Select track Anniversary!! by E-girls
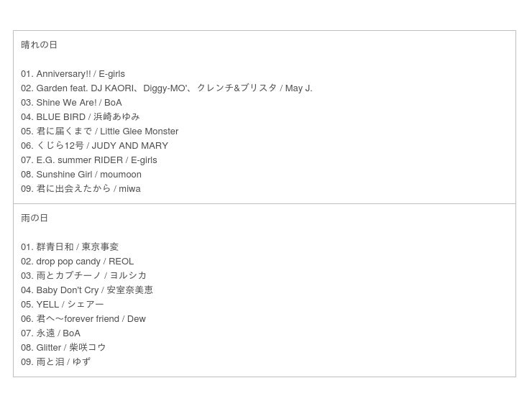 [x=73, y=73]
